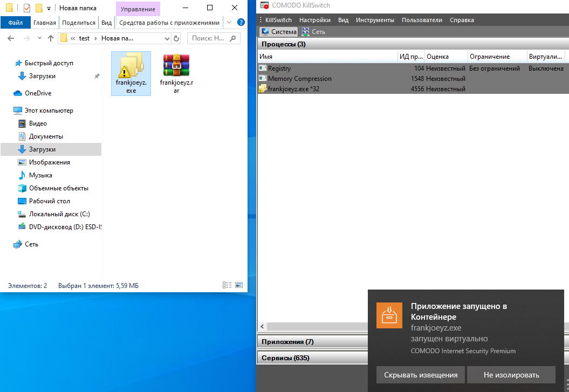Select Этот компьютер in navigation pane
The height and width of the screenshot is (392, 569).
pos(49,111)
